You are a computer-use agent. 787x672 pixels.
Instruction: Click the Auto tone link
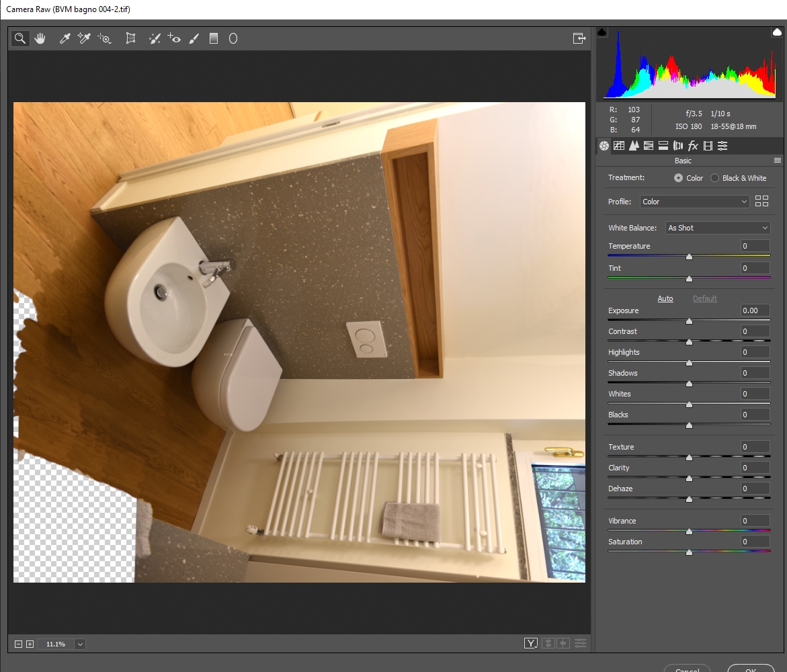pos(665,298)
